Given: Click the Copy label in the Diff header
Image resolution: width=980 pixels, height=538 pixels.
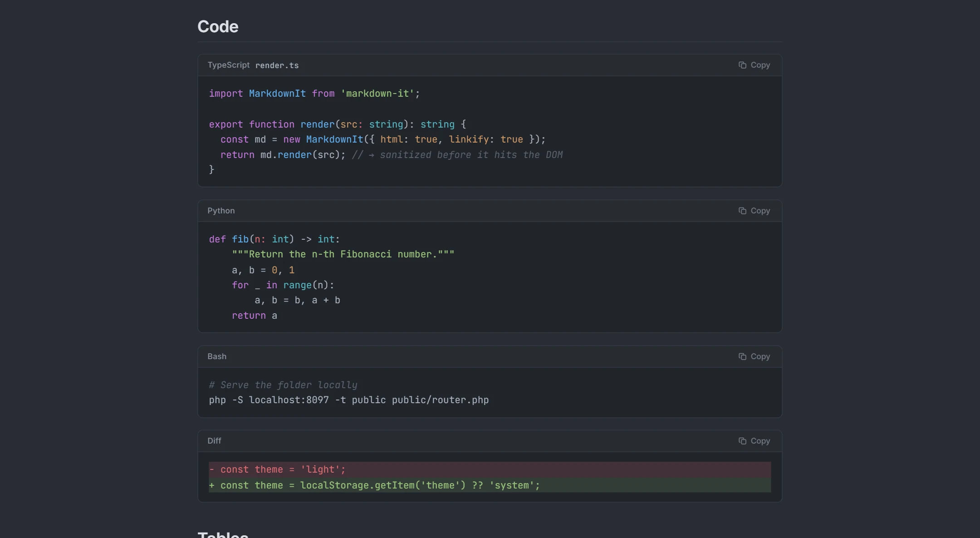Looking at the screenshot, I should point(760,441).
